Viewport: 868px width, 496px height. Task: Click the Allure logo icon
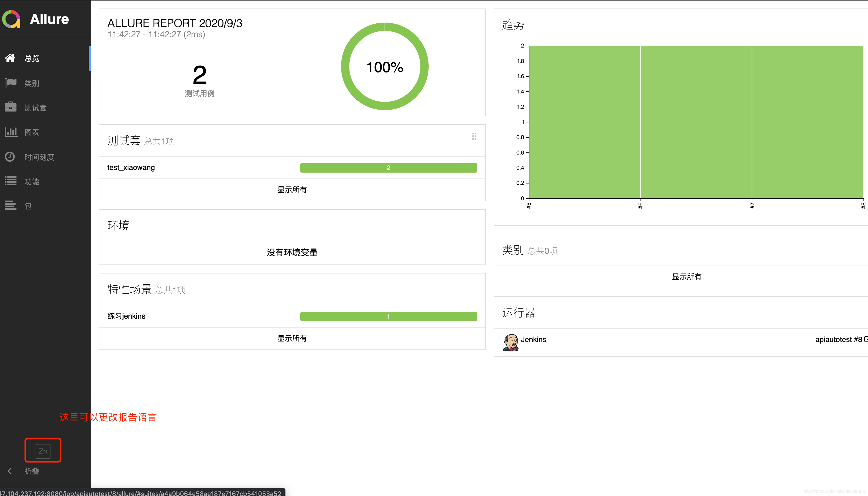click(x=12, y=19)
